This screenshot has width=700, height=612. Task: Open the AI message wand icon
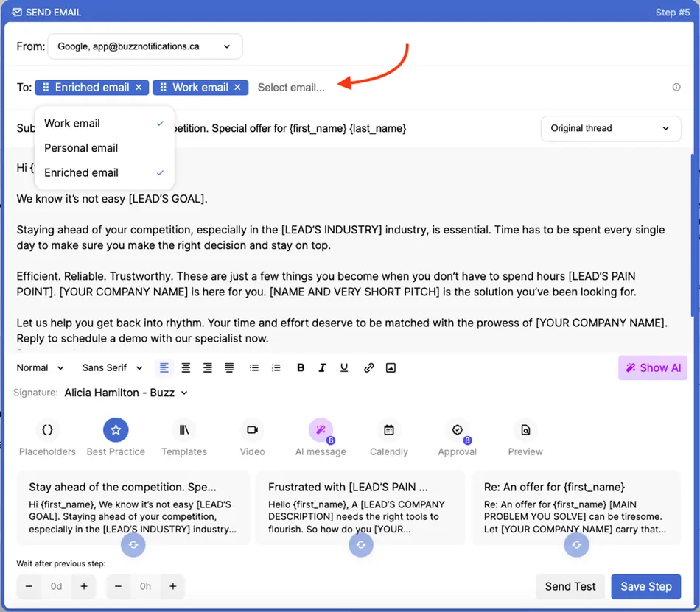(321, 429)
